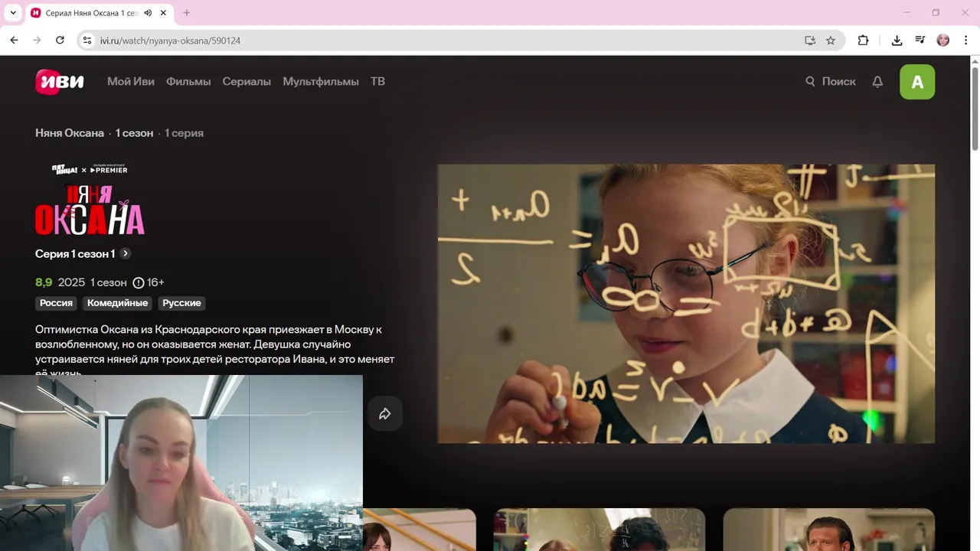The image size is (980, 551).
Task: Click the 1 серия breadcrumb text
Action: [x=184, y=133]
